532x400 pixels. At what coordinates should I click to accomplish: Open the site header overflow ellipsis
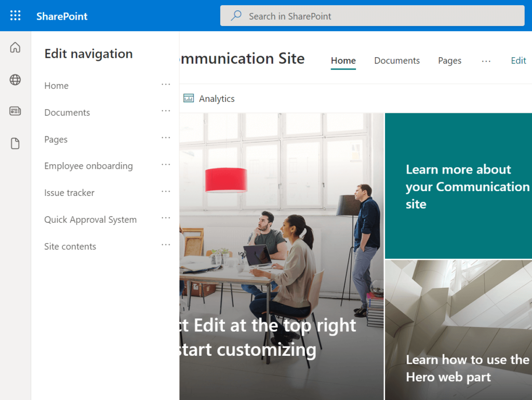pos(486,61)
